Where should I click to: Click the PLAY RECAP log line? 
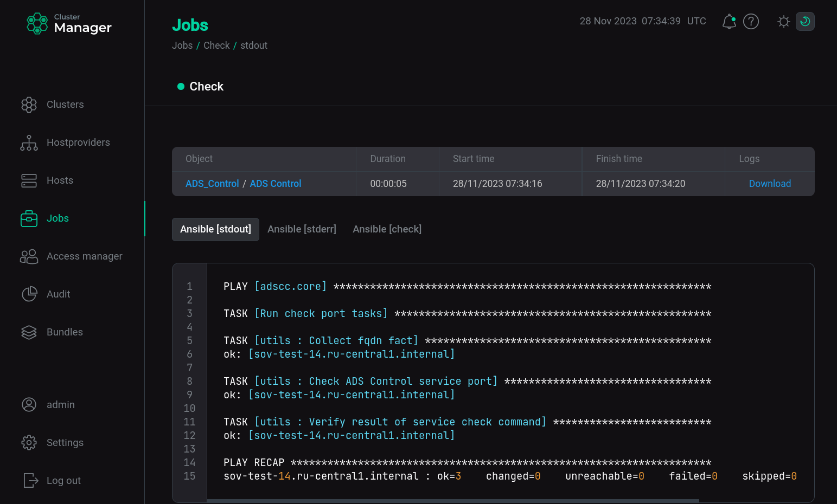pos(467,462)
